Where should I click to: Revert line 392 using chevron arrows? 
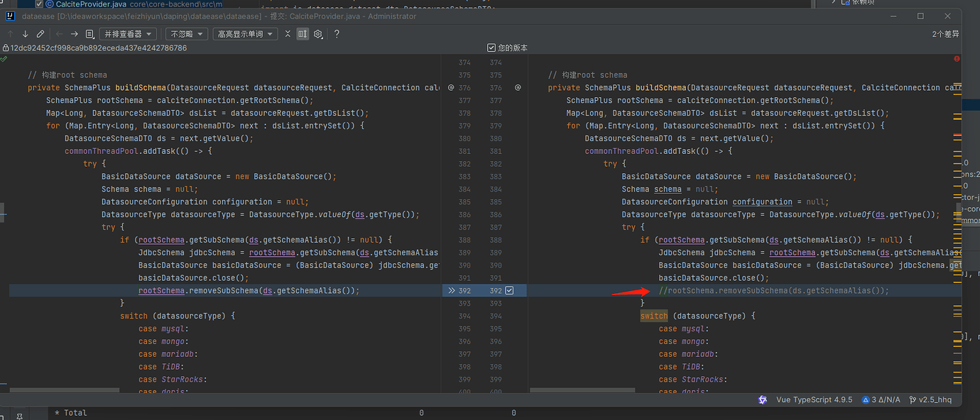tap(451, 291)
